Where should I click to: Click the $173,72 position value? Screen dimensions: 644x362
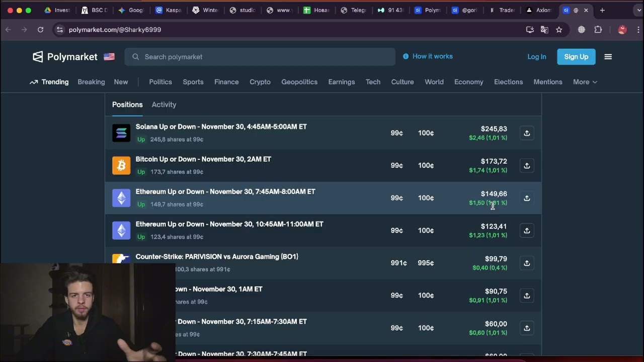pos(494,161)
